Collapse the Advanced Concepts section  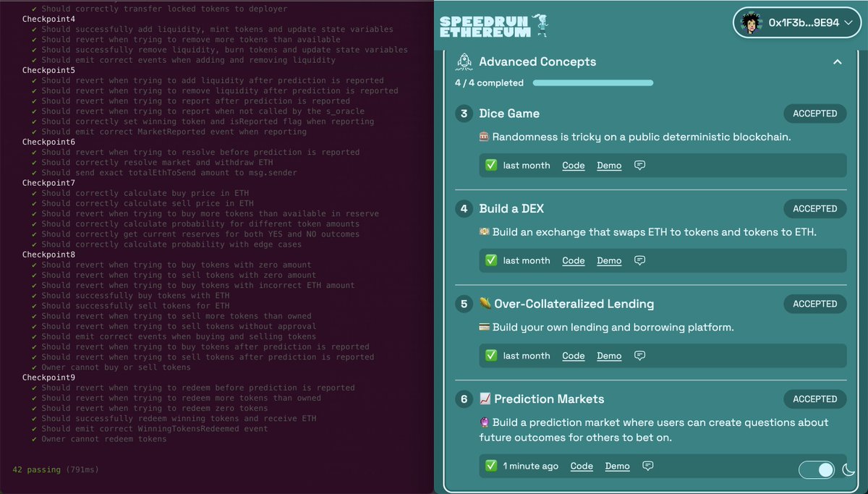838,62
